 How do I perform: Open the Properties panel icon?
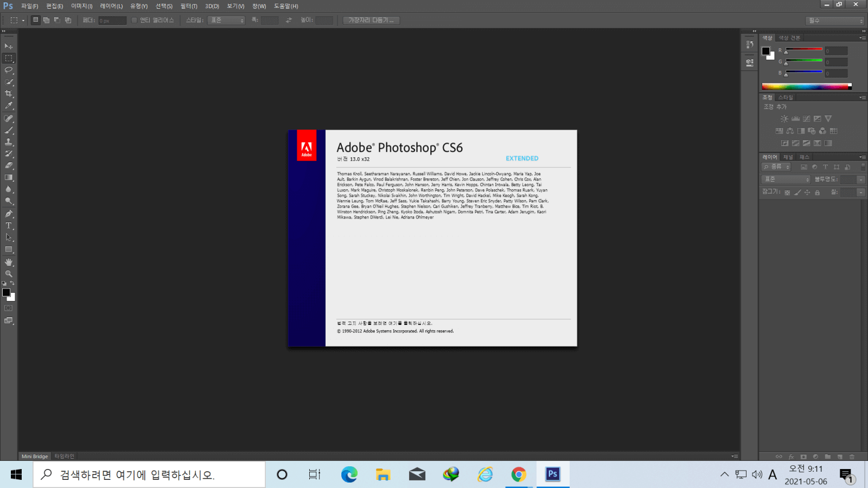750,62
